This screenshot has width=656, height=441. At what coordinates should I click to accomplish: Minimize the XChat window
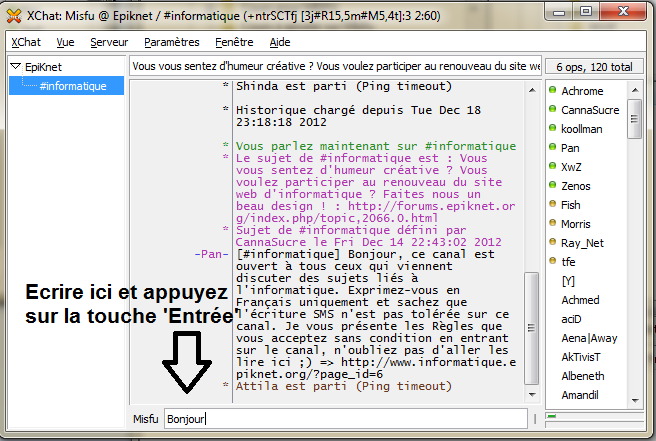pos(559,12)
